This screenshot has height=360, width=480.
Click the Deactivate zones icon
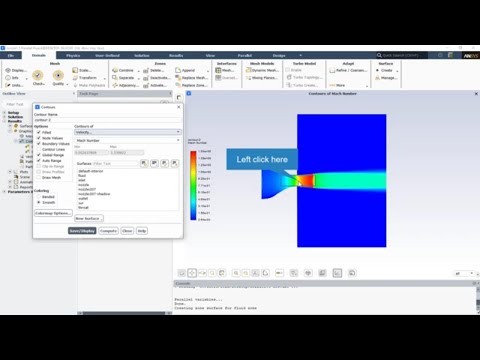146,78
